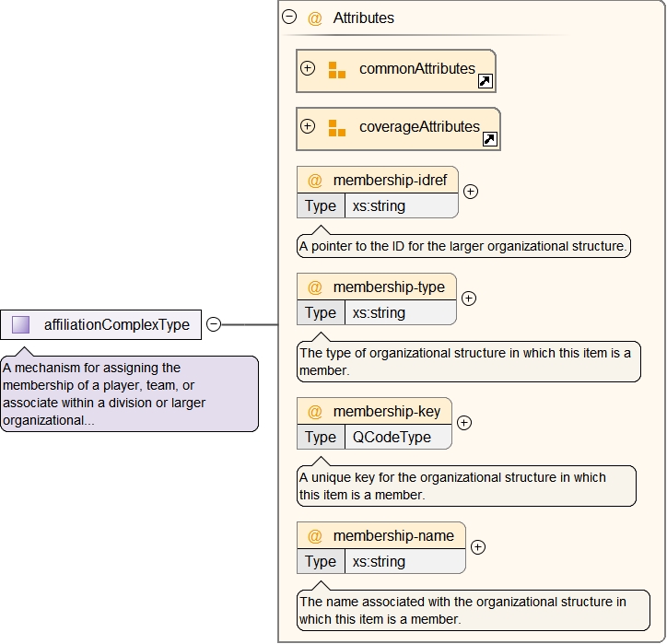667x644 pixels.
Task: Collapse the affiliationComplexType node
Action: point(214,324)
